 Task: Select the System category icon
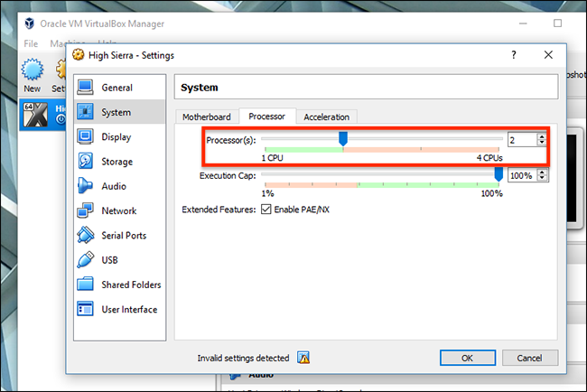pyautogui.click(x=86, y=112)
